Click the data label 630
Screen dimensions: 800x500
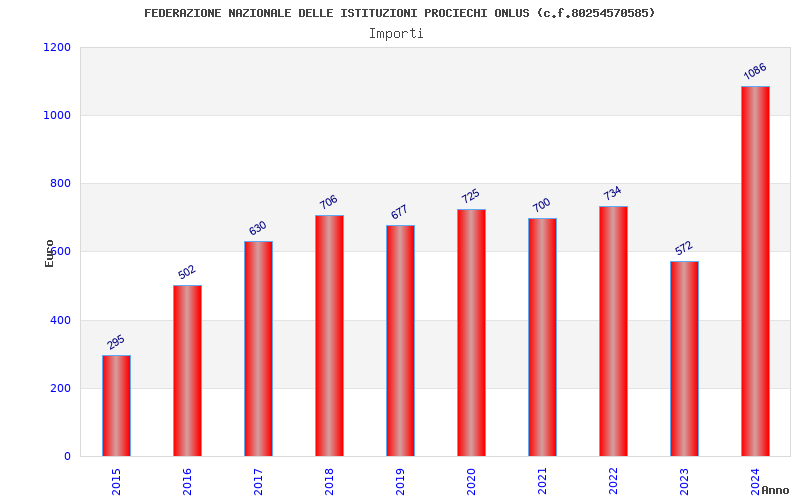(x=258, y=228)
